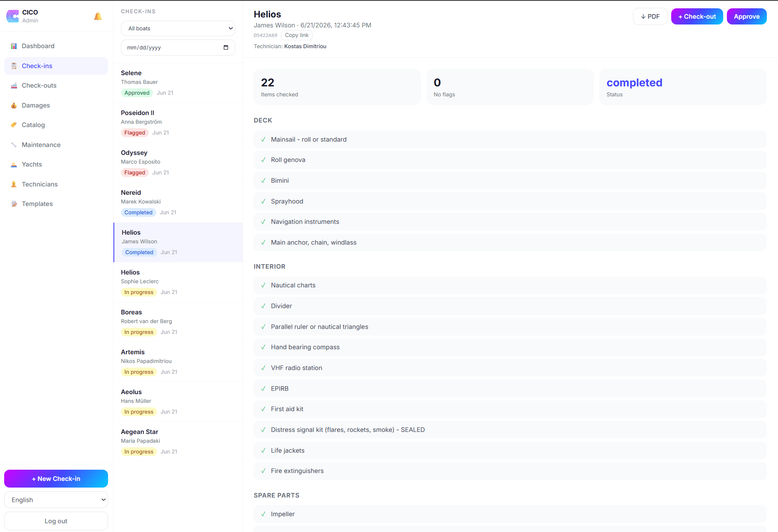
Task: Click the Approved badge on Selene
Action: (x=137, y=93)
